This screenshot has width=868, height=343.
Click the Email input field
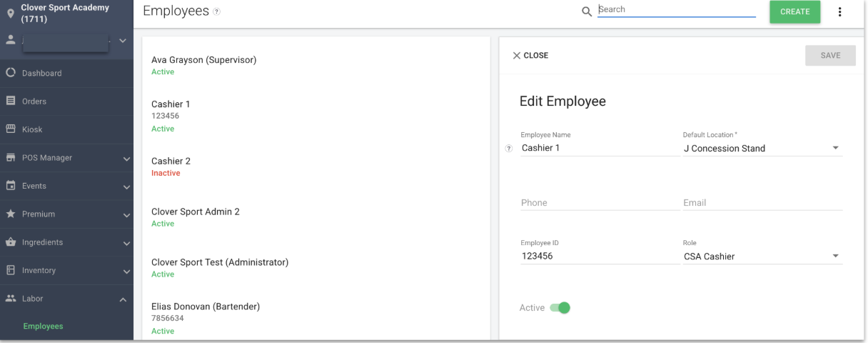pyautogui.click(x=762, y=202)
